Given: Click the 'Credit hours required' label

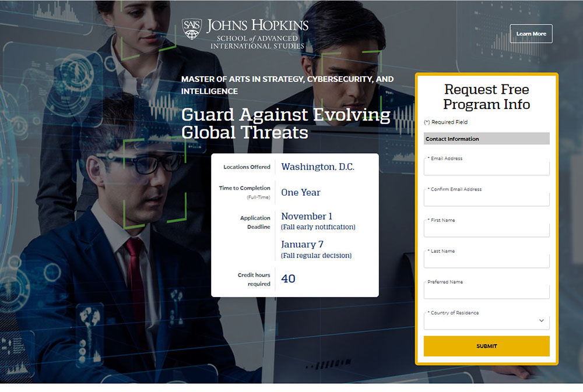Looking at the screenshot, I should click(254, 280).
